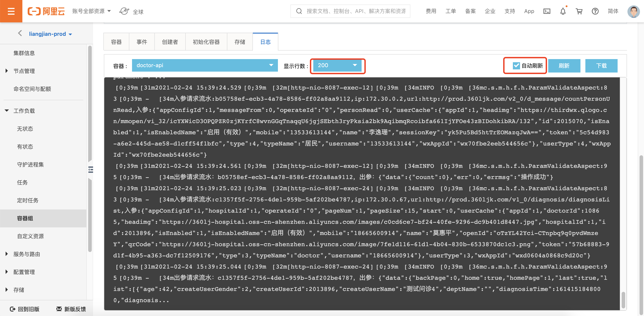Click the user avatar
644x316 pixels.
click(633, 11)
